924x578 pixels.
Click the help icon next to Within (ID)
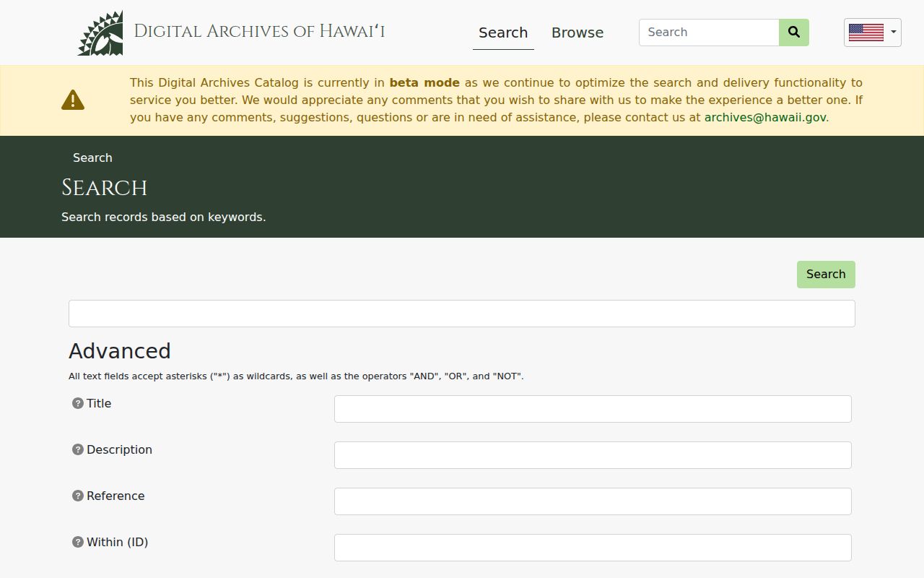(x=78, y=542)
